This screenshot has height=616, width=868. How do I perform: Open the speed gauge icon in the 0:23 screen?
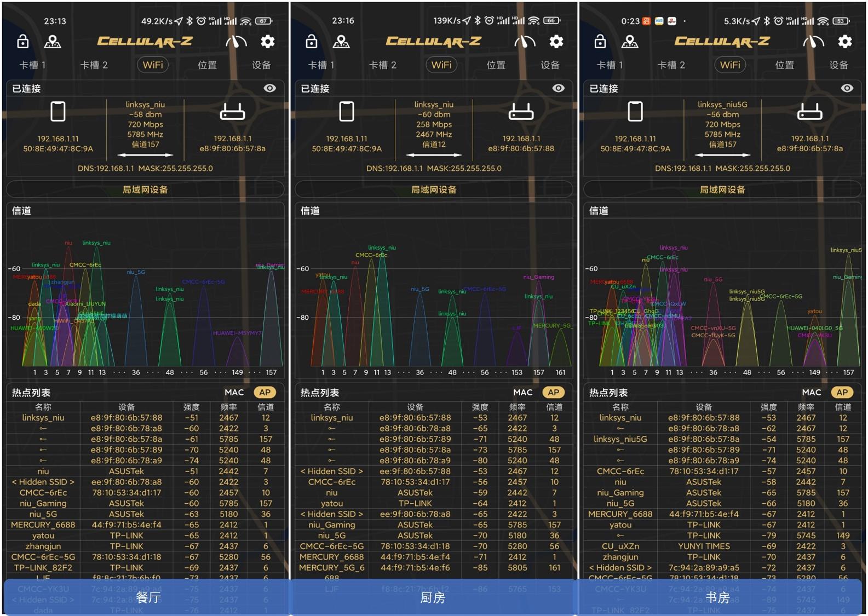(x=813, y=42)
